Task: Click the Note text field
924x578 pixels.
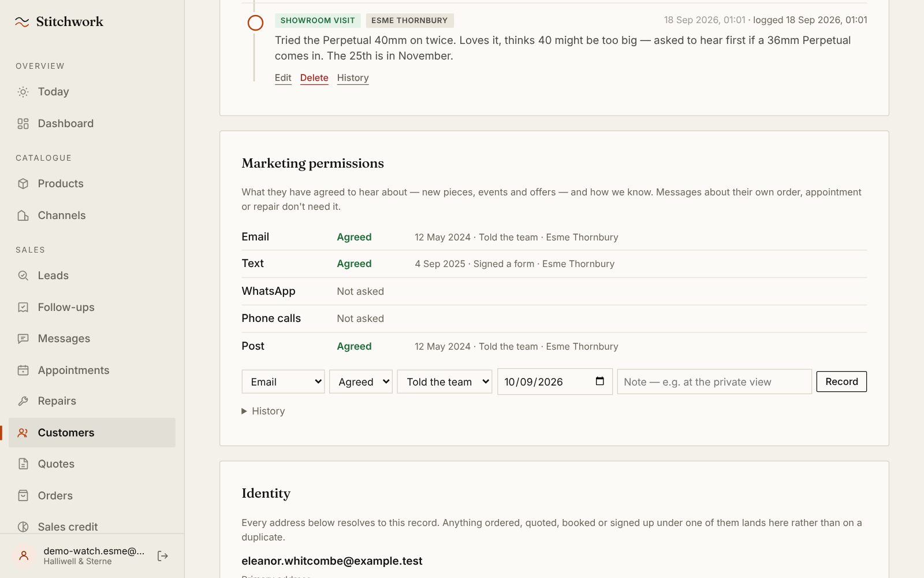Action: (714, 382)
